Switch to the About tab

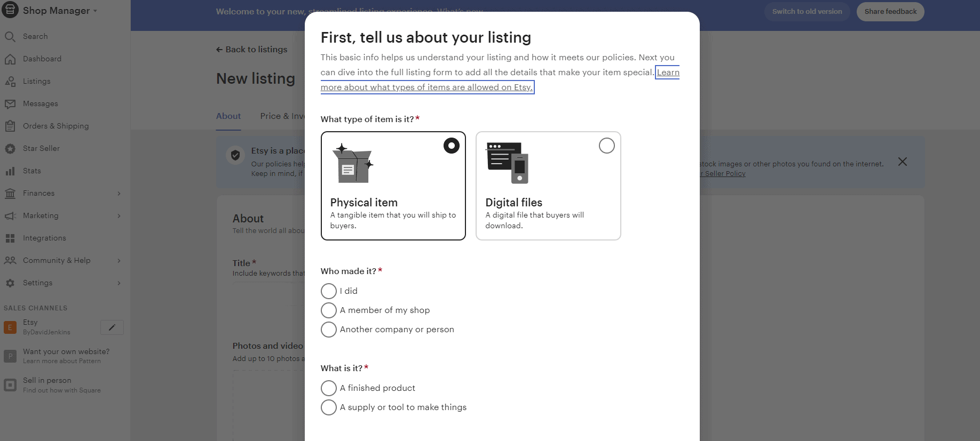[228, 116]
